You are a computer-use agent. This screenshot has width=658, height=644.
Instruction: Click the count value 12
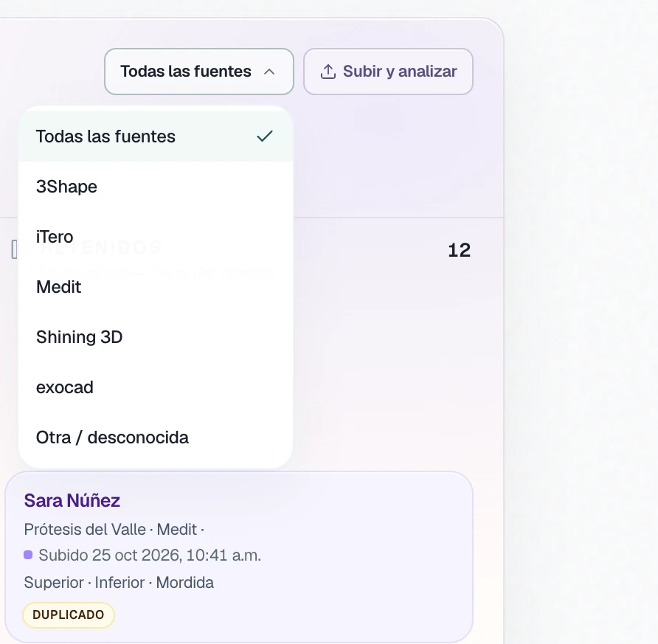tap(459, 250)
